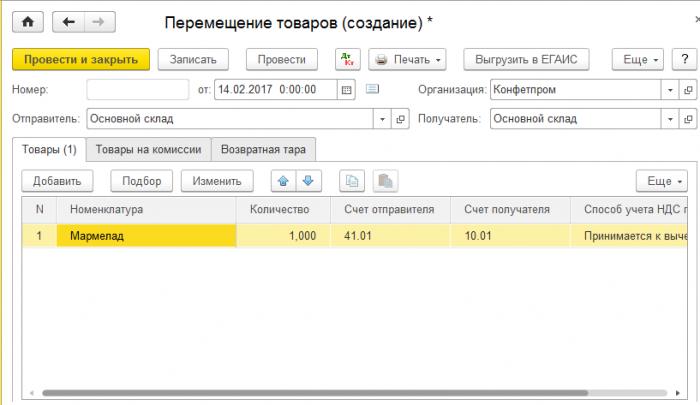This screenshot has width=700, height=405.
Task: Navigate forward with the right arrow
Action: pyautogui.click(x=100, y=22)
